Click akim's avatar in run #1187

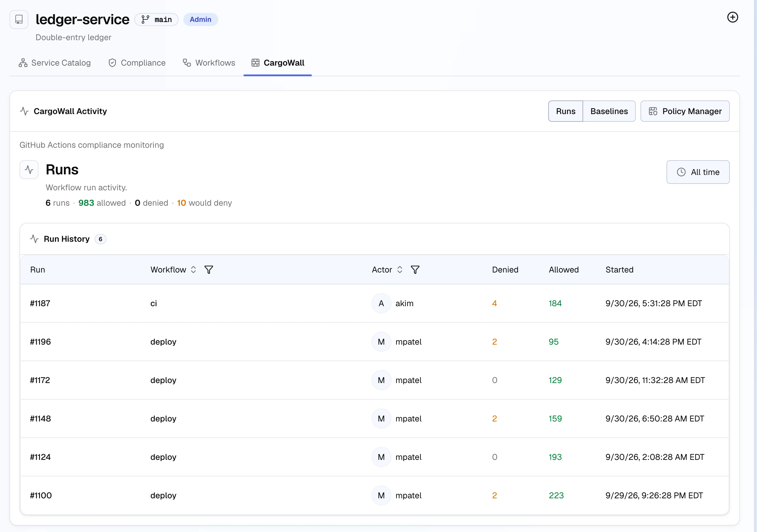381,303
